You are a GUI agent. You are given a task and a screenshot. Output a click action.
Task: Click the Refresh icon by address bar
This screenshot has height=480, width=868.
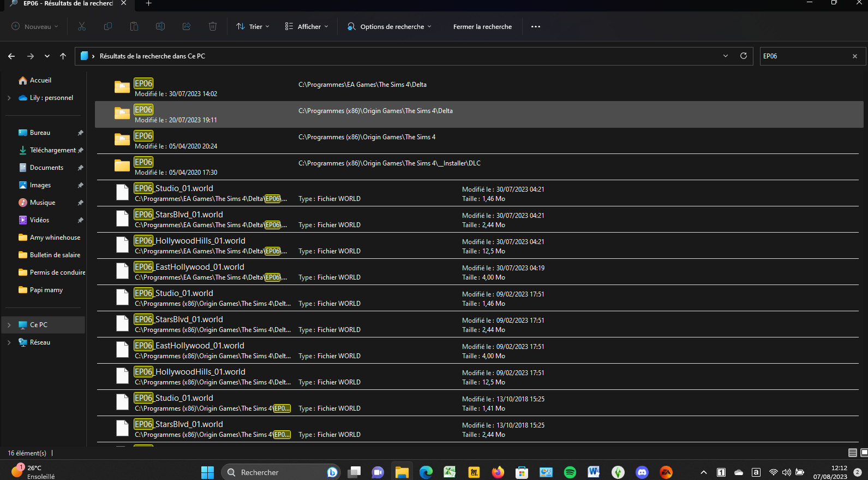743,56
